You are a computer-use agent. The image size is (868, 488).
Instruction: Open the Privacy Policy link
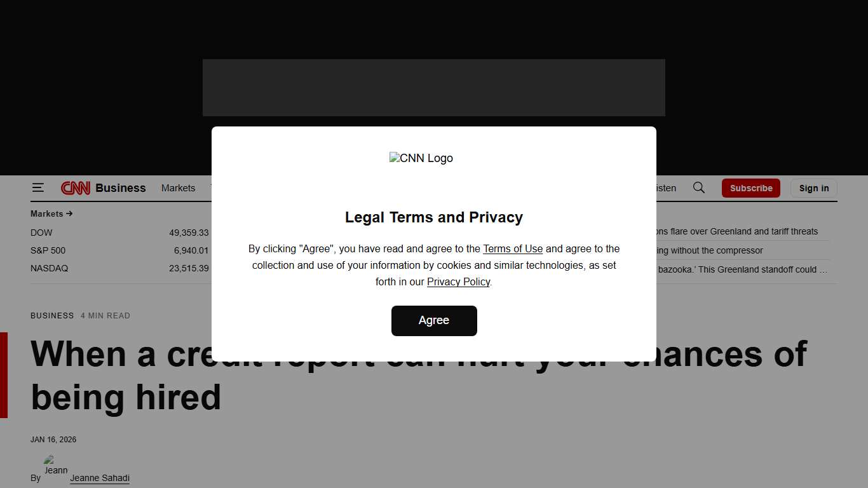point(458,281)
